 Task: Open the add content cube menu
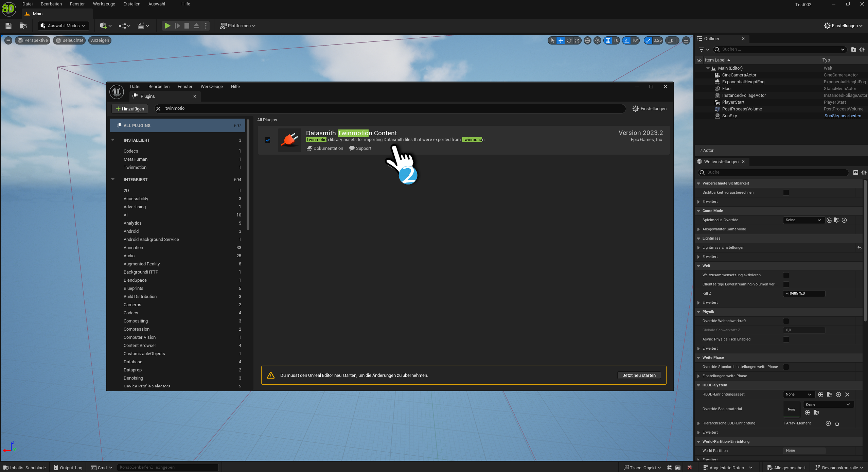106,26
